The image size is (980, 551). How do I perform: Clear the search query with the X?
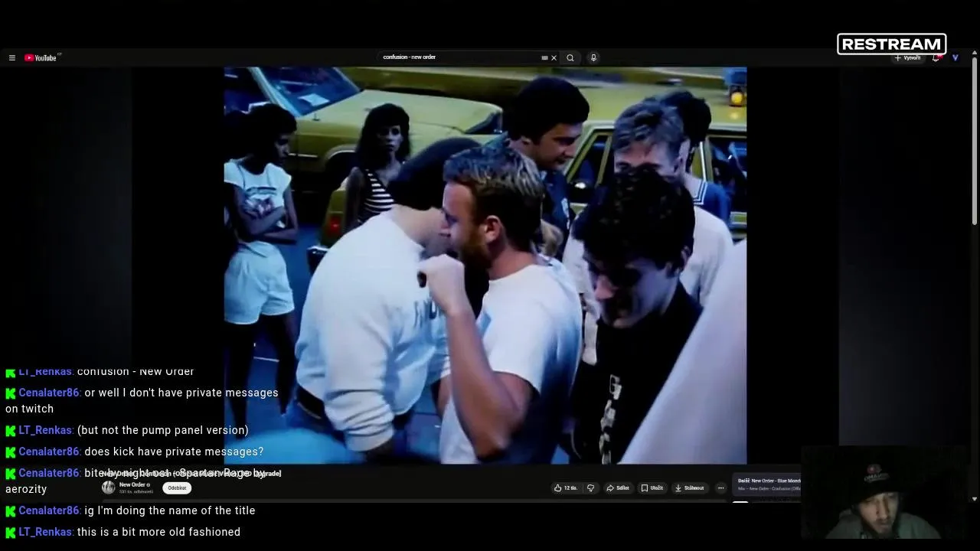pos(554,57)
